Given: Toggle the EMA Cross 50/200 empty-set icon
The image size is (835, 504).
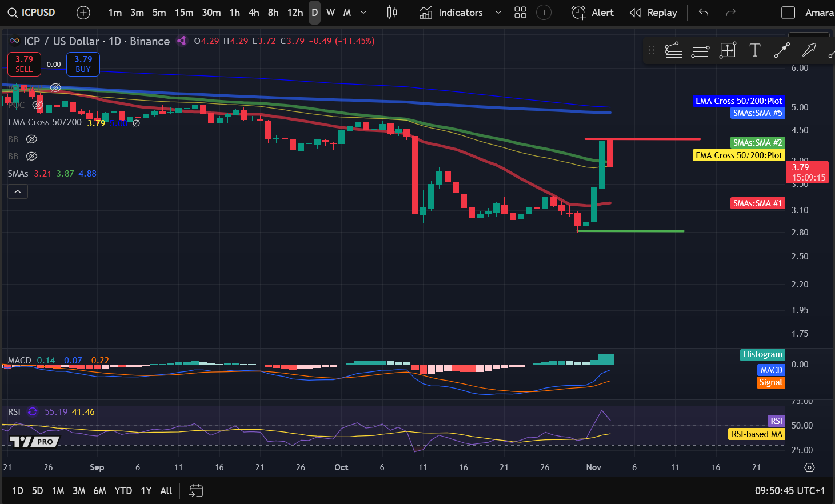Looking at the screenshot, I should coord(136,122).
